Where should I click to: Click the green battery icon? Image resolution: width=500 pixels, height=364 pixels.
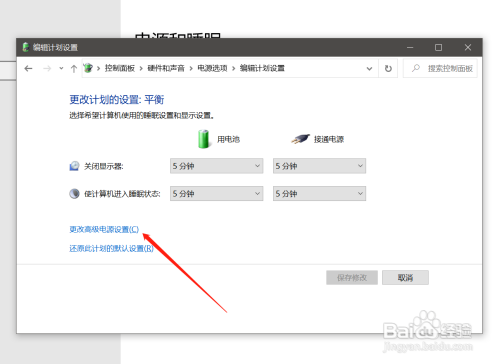pos(203,139)
